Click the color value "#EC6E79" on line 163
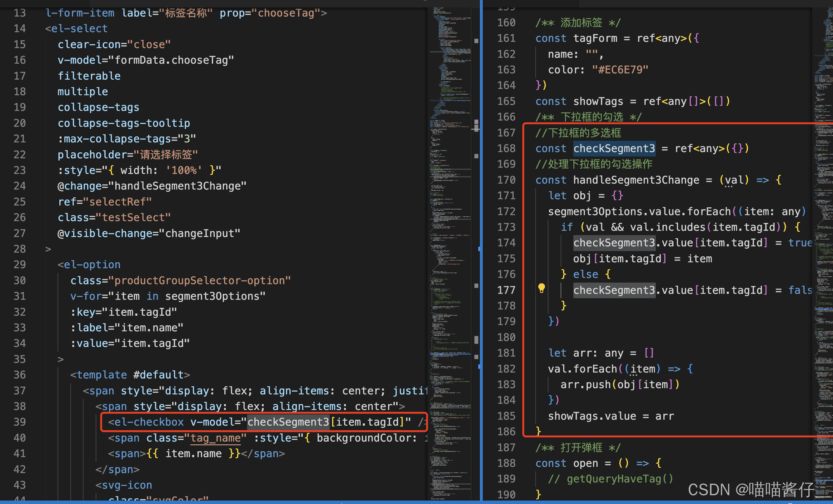Screen dimensions: 833x504 tap(620, 70)
